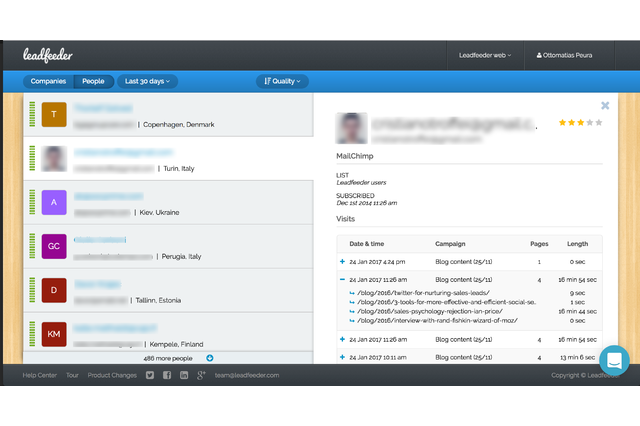The width and height of the screenshot is (640, 426).
Task: Click Kempele, Finland location text
Action: coord(176,344)
